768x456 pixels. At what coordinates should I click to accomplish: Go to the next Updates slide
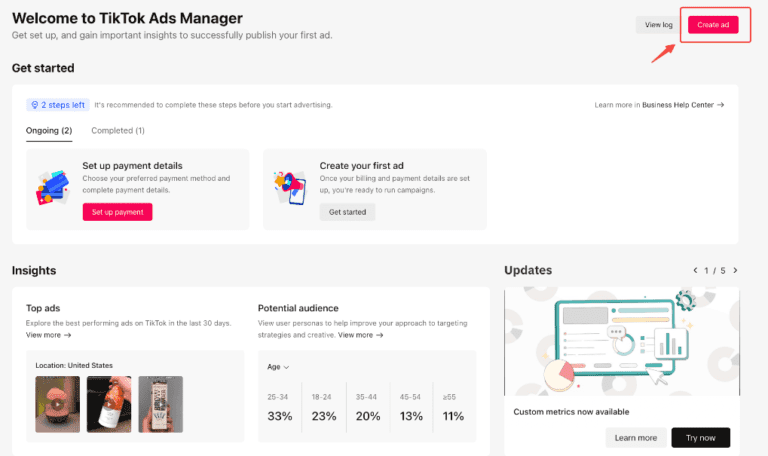(x=735, y=270)
